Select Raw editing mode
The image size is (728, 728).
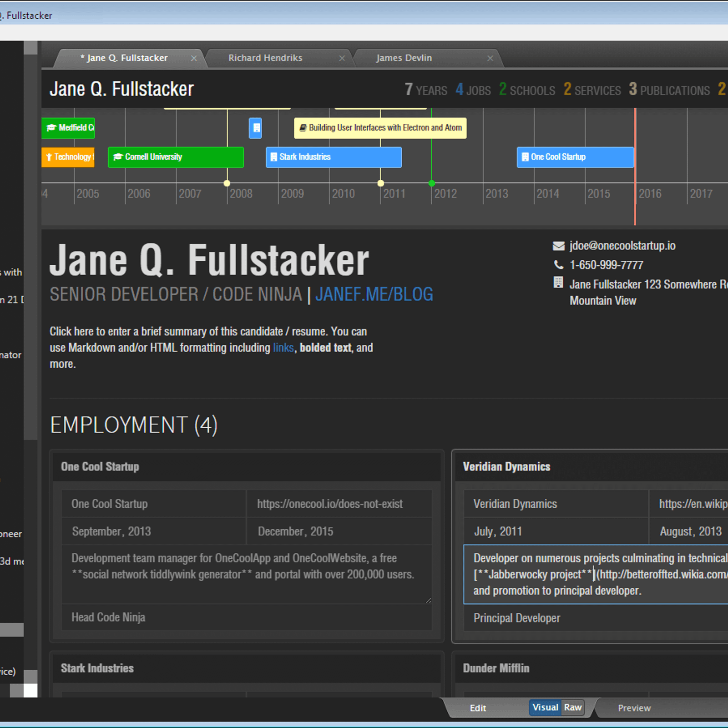point(573,708)
